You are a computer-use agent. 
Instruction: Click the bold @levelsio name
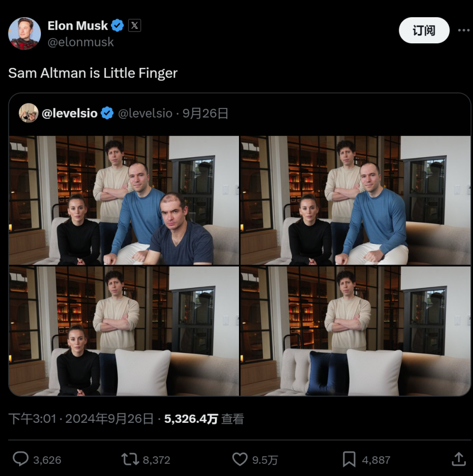tap(69, 113)
